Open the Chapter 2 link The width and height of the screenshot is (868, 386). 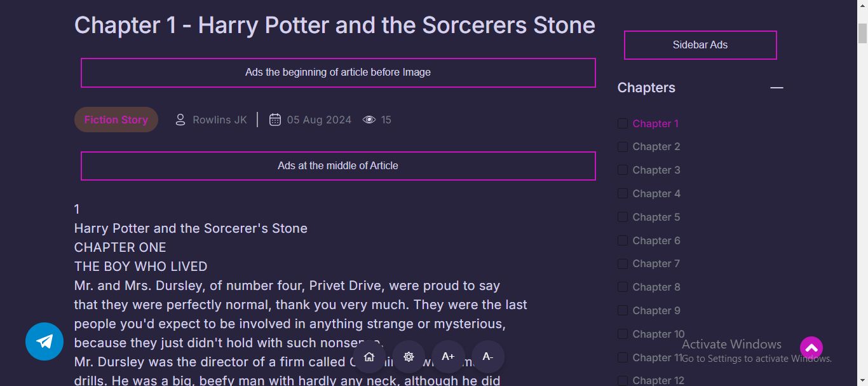tap(656, 147)
